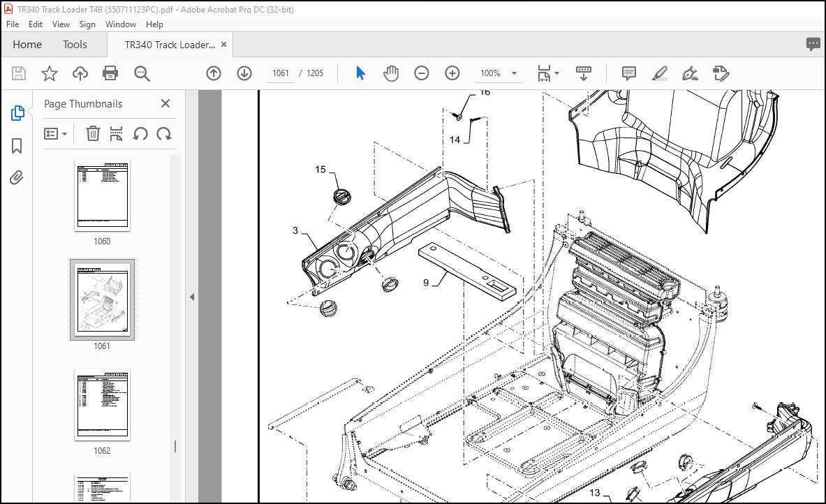Open the zoom percentage dropdown
Image resolution: width=826 pixels, height=504 pixels.
coord(513,73)
